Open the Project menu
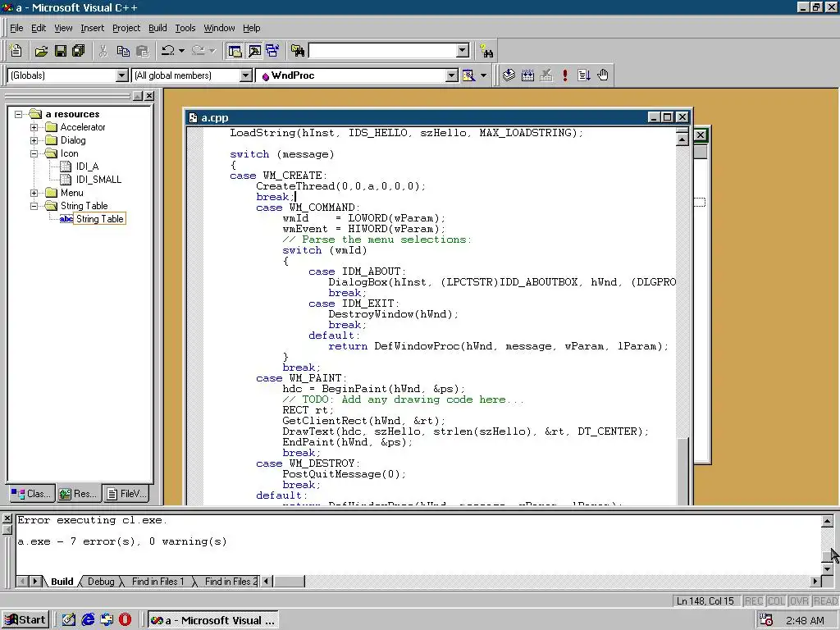 click(x=126, y=28)
